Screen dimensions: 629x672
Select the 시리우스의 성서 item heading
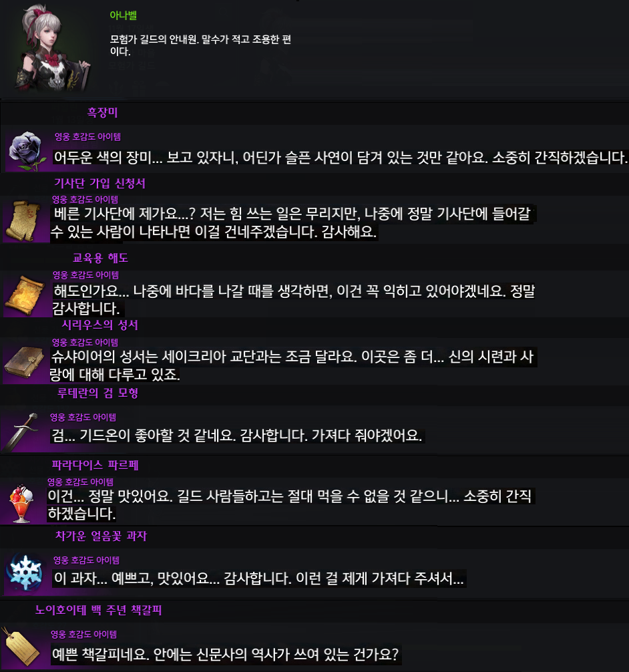click(100, 325)
